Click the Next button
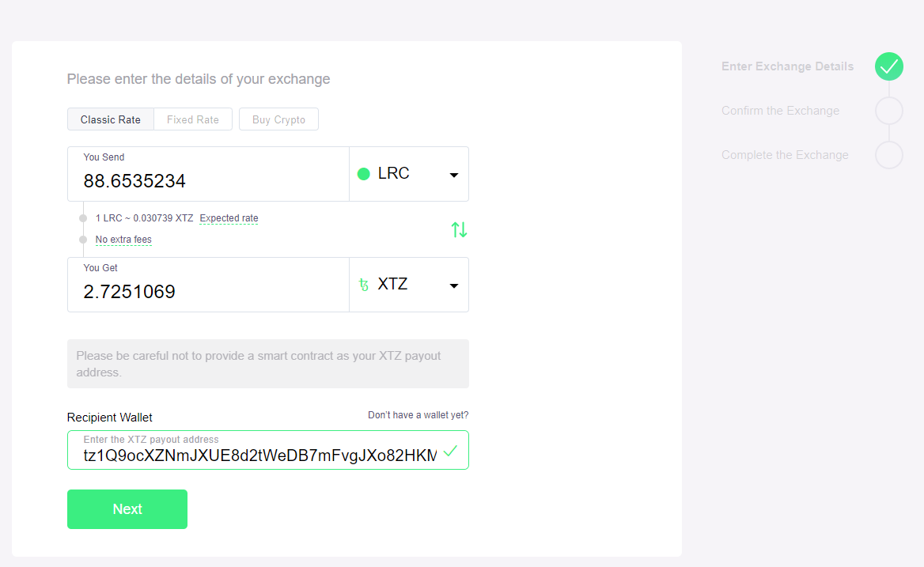The height and width of the screenshot is (567, 924). [127, 509]
